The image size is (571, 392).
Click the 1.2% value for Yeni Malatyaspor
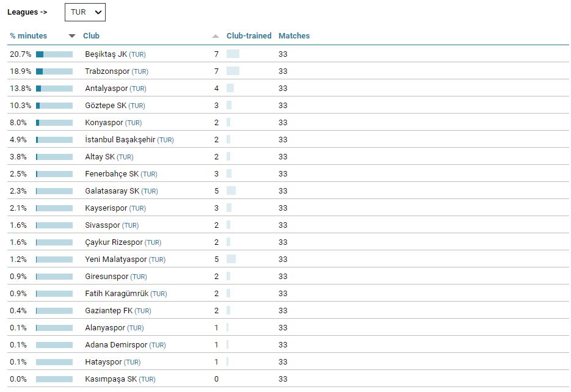[18, 260]
